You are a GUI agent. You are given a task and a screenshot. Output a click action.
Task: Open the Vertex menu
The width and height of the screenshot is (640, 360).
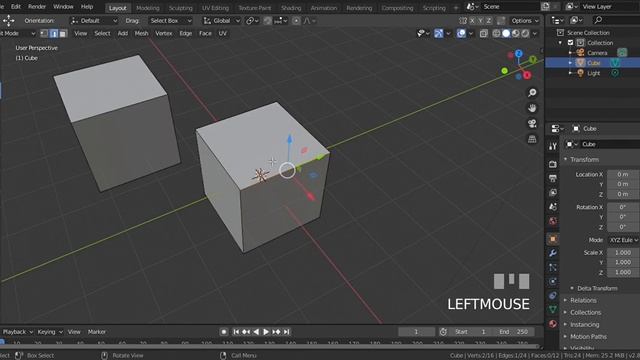(163, 33)
